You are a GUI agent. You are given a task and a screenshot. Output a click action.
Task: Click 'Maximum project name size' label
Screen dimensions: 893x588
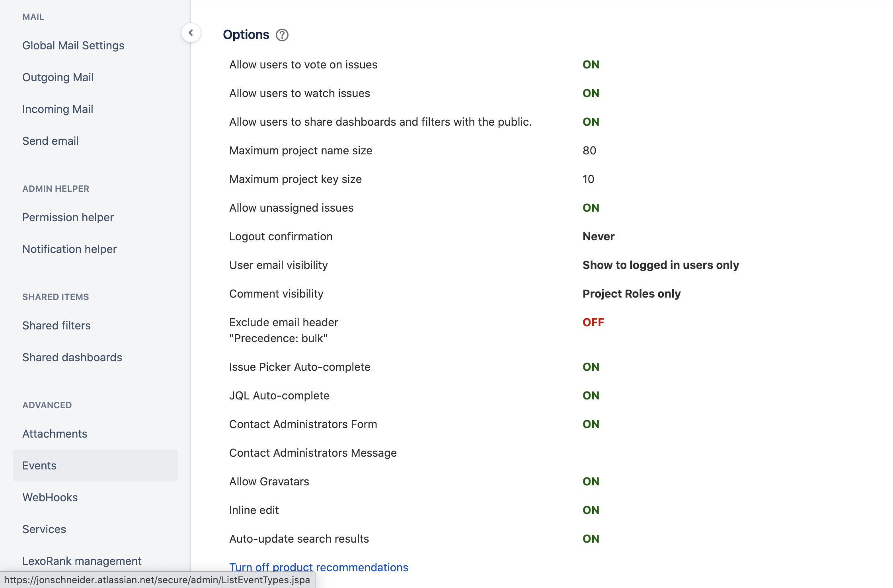pos(301,150)
